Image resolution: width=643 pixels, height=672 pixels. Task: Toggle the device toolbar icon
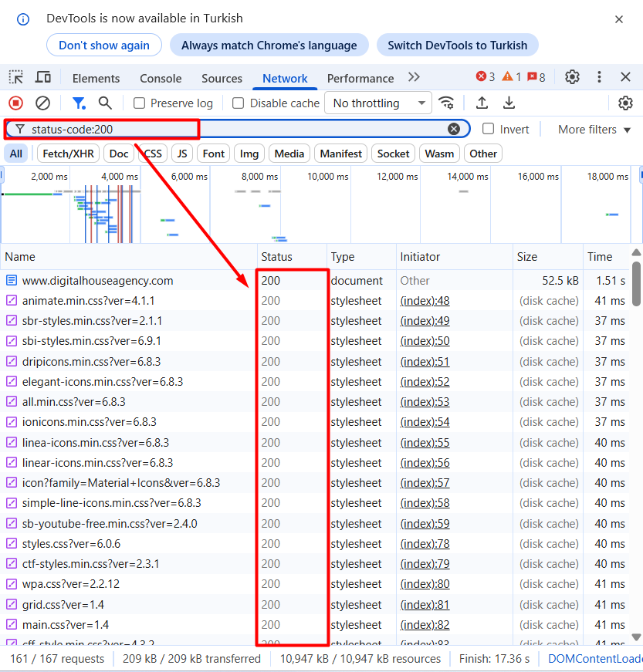pyautogui.click(x=43, y=77)
